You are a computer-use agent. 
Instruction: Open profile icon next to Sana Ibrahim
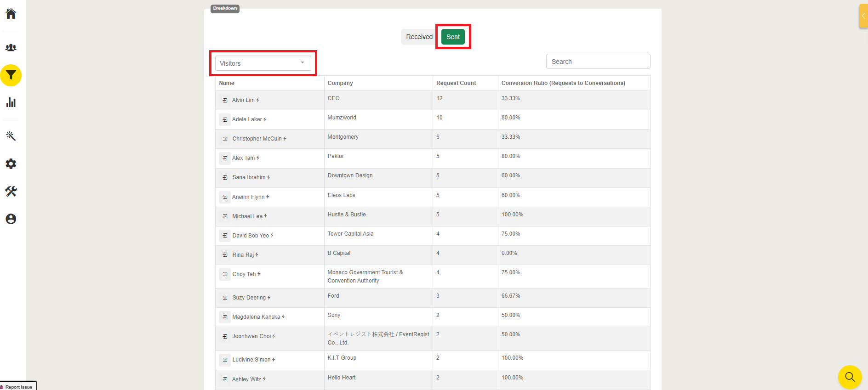[225, 177]
